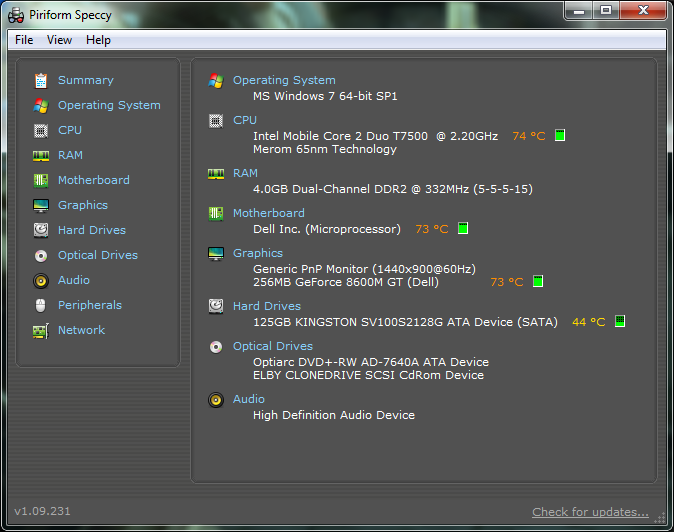Click the Network card icon in sidebar
Screen dimensions: 674x532
41,331
